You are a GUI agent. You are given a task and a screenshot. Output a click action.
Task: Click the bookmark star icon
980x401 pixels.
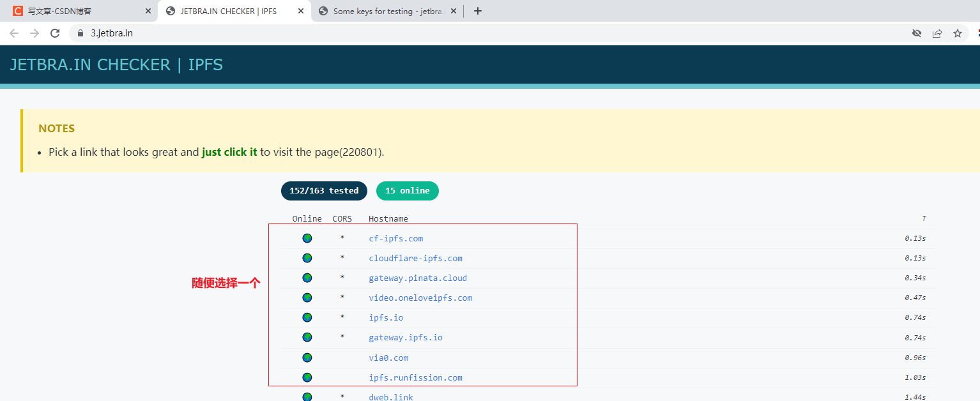(x=958, y=33)
